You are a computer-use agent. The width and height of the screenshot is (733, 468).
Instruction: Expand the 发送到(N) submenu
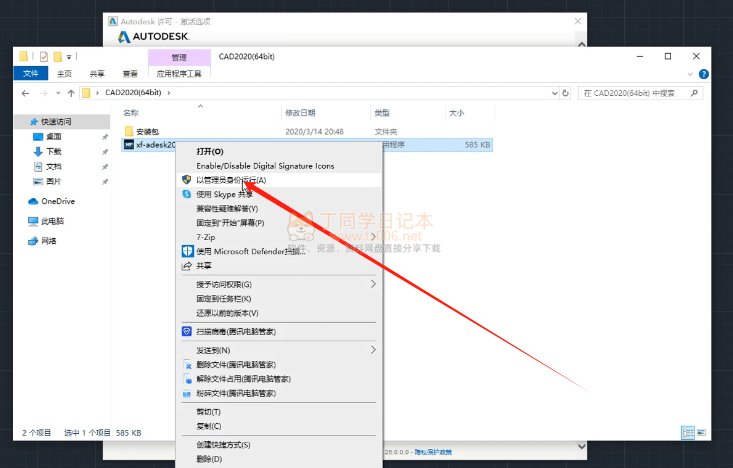279,350
